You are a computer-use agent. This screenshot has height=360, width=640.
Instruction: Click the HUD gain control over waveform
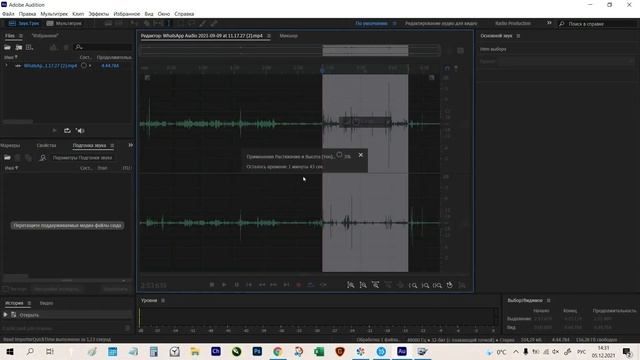point(365,122)
